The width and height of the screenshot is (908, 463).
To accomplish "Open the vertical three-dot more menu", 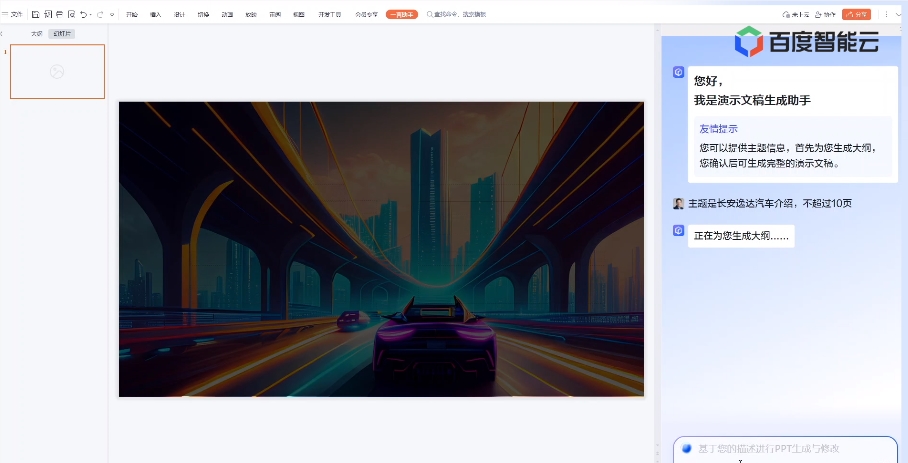I will [x=885, y=15].
